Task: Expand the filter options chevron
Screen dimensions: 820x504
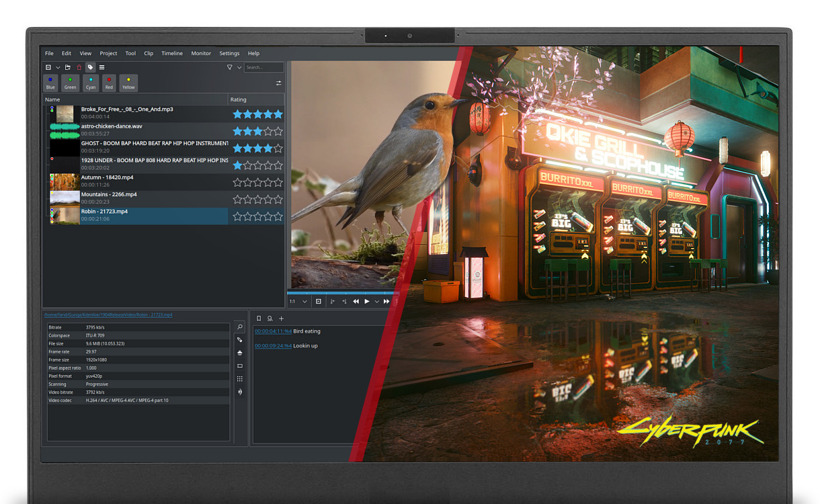Action: (239, 67)
